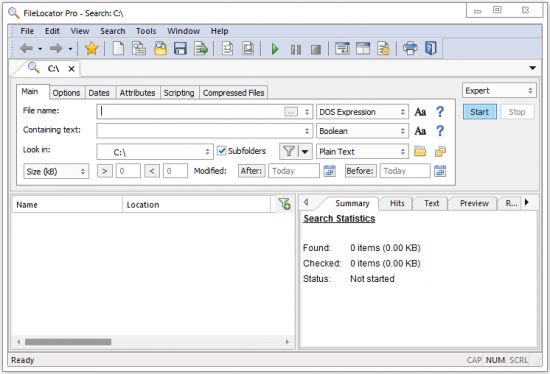Start search with green play toolbar icon
Viewport: 550px width, 374px height.
275,49
